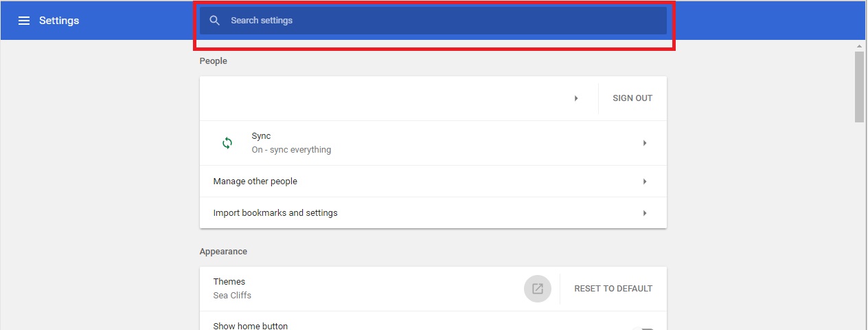Click the SIGN OUT button
868x330 pixels.
632,98
